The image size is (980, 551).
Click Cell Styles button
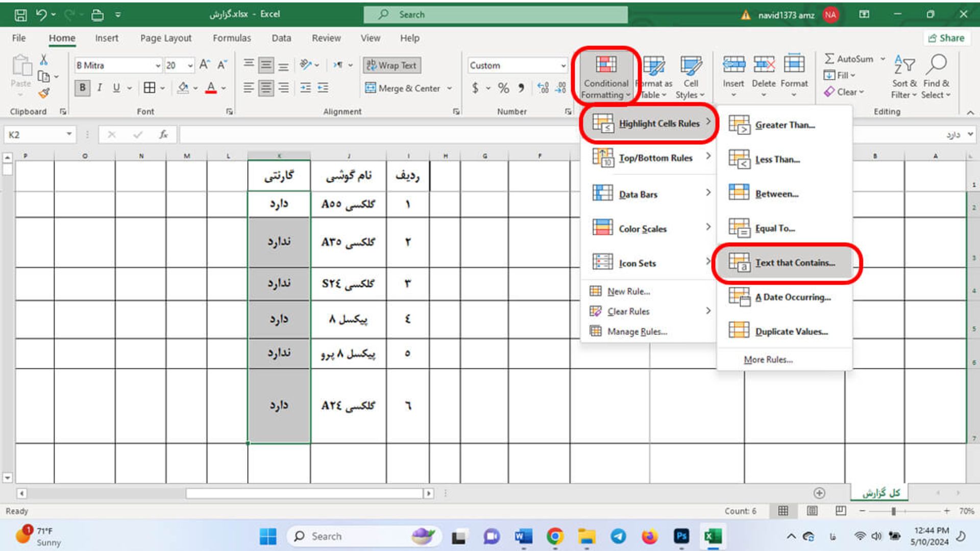click(x=691, y=77)
